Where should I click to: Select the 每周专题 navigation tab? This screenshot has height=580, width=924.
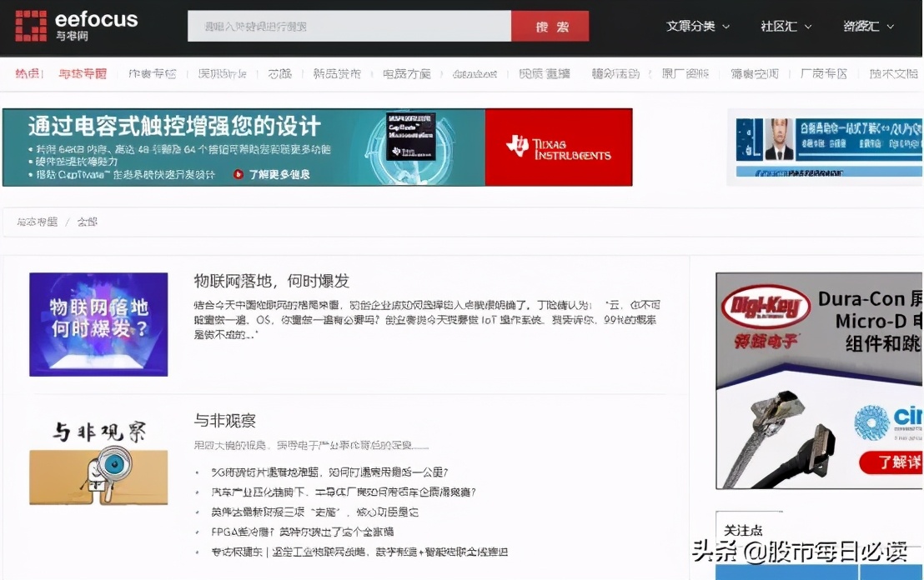[81, 73]
